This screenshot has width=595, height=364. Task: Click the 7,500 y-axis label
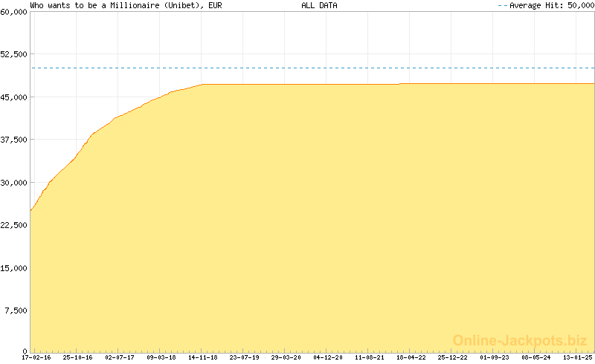tap(16, 311)
